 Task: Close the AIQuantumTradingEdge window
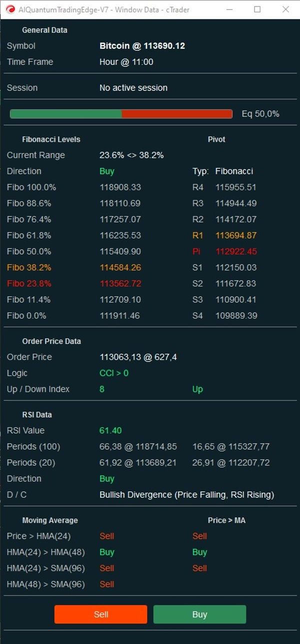(285, 9)
